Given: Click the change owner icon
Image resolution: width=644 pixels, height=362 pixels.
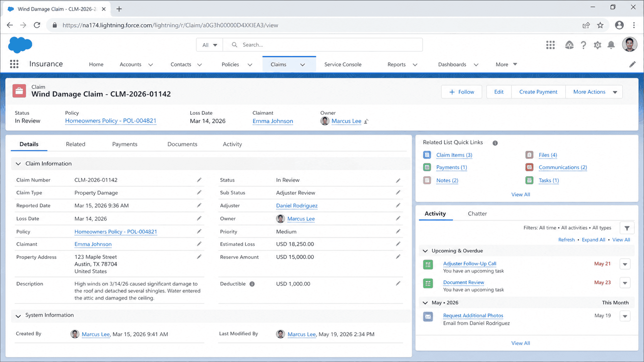Looking at the screenshot, I should pyautogui.click(x=366, y=121).
